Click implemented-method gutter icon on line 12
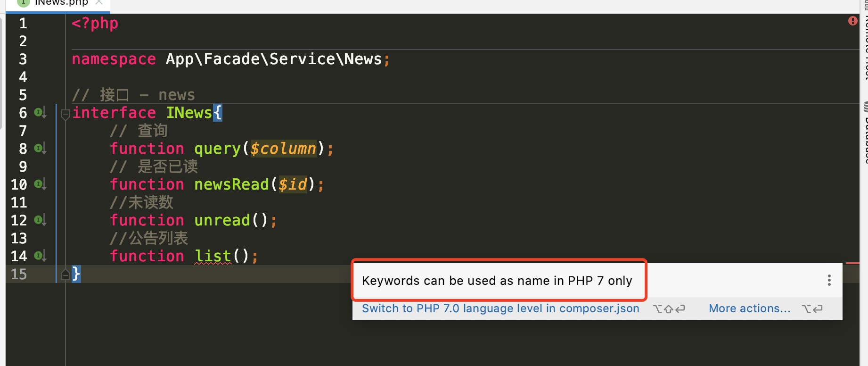The height and width of the screenshot is (366, 868). point(40,220)
